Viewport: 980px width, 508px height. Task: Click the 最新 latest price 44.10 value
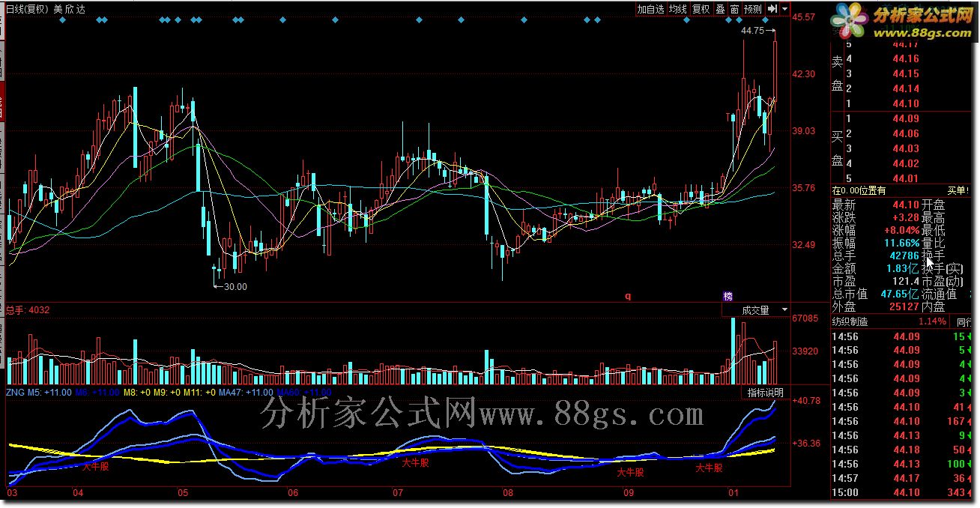tap(906, 205)
